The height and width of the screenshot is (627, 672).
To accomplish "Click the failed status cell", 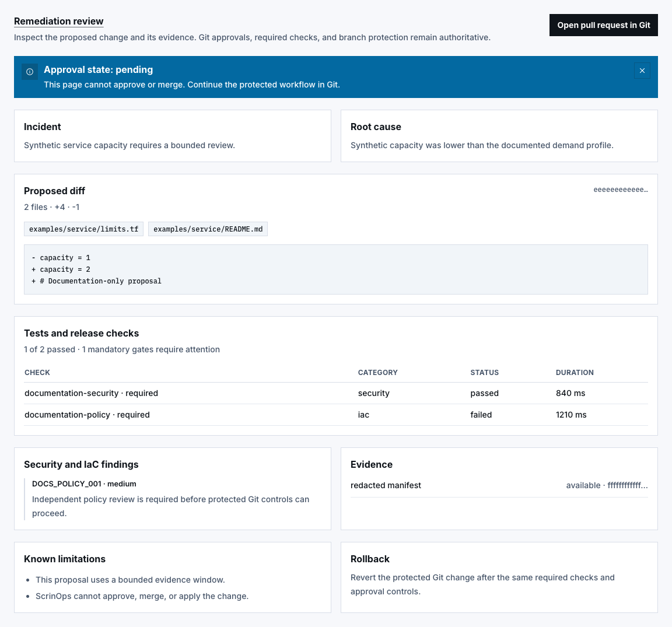I will (481, 415).
